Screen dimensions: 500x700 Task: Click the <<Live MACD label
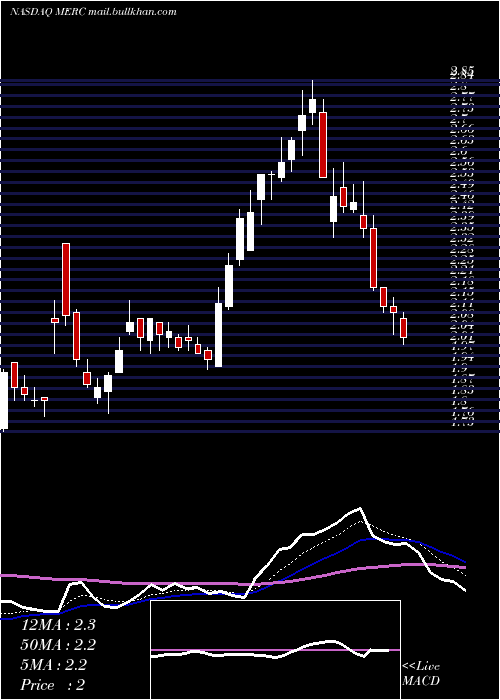coord(421,674)
